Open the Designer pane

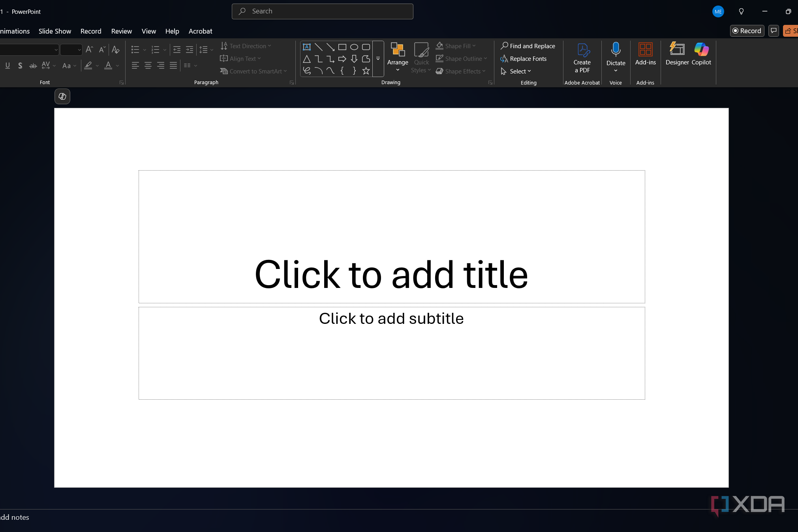click(677, 55)
